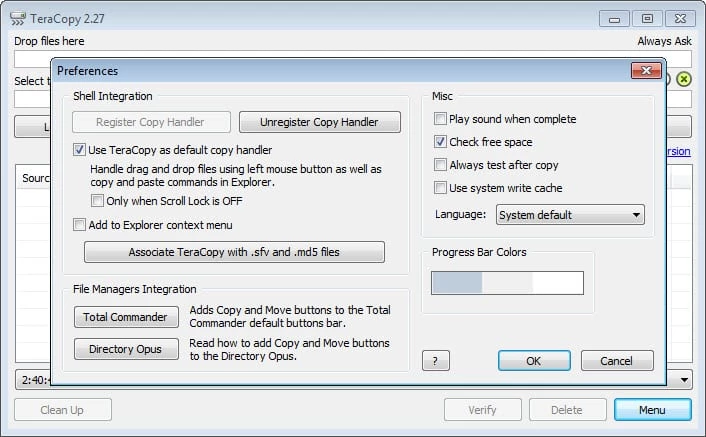The width and height of the screenshot is (706, 437).
Task: Click the Progress Bar Colors swatch
Action: coord(507,283)
